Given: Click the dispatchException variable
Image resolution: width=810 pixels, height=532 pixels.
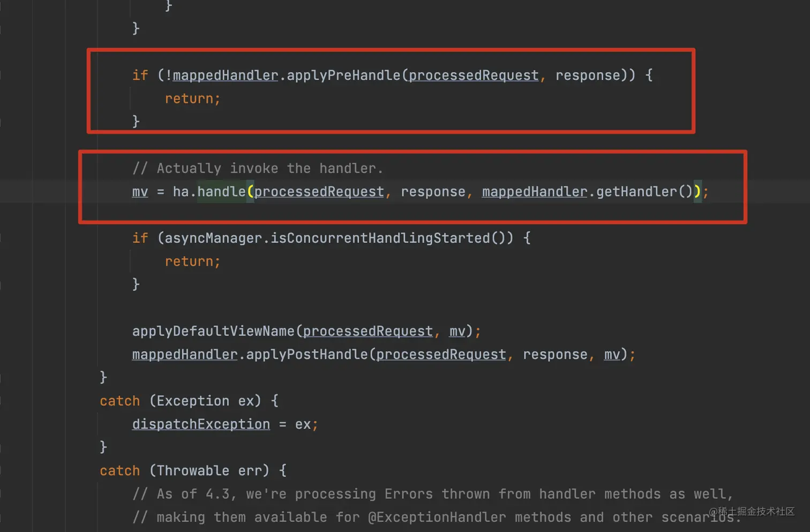Looking at the screenshot, I should 201,424.
